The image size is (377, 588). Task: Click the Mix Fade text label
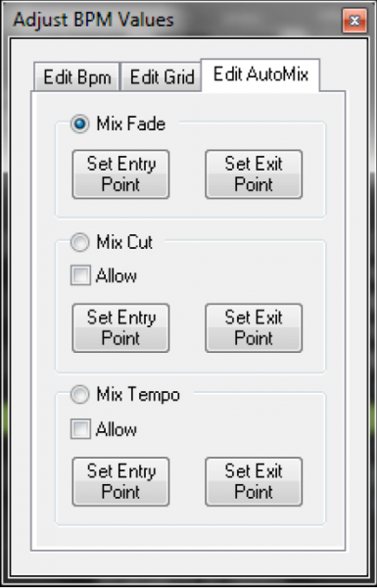pos(131,123)
